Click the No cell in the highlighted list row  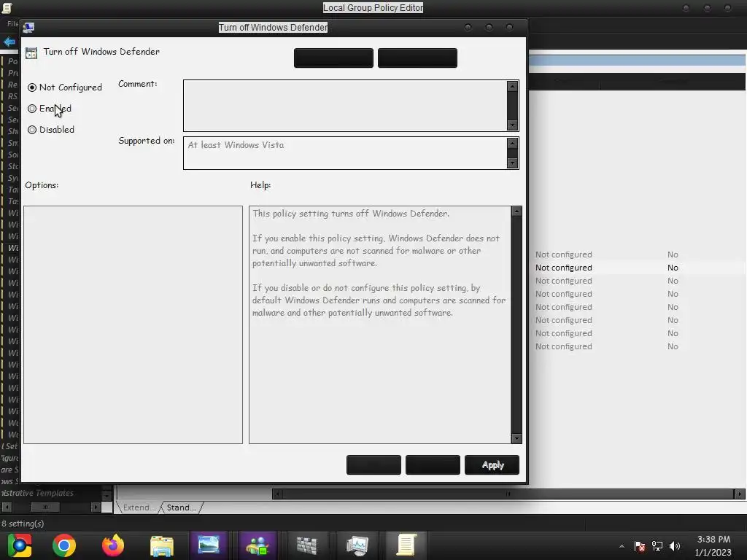click(x=673, y=268)
